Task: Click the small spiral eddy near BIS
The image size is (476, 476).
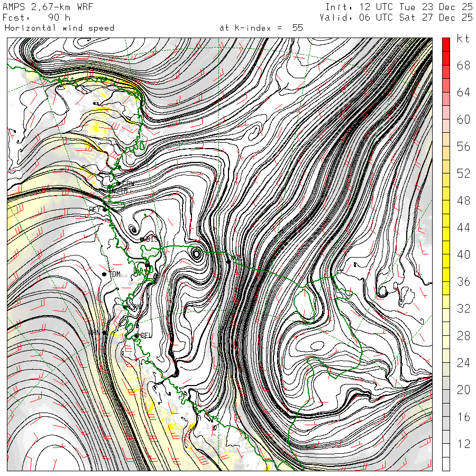Action: [133, 230]
